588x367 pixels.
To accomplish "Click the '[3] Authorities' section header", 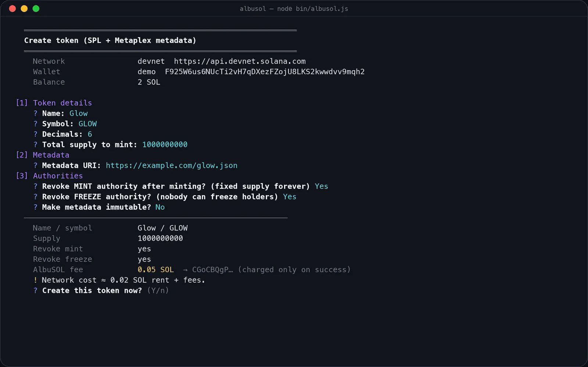I will coord(49,176).
